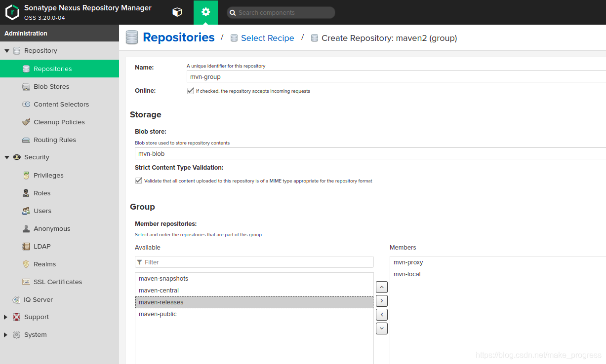The width and height of the screenshot is (606, 364).
Task: Open Cleanup Policies in the sidebar
Action: (x=59, y=122)
